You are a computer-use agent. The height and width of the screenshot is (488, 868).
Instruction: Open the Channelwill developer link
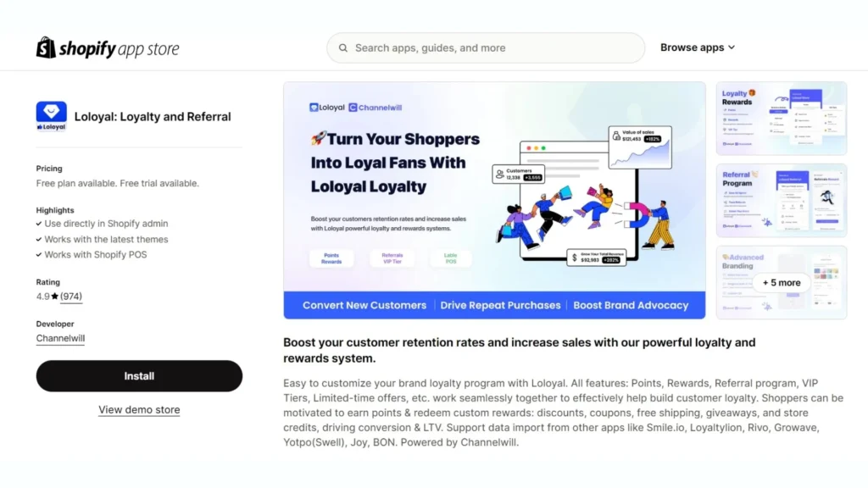(x=59, y=337)
